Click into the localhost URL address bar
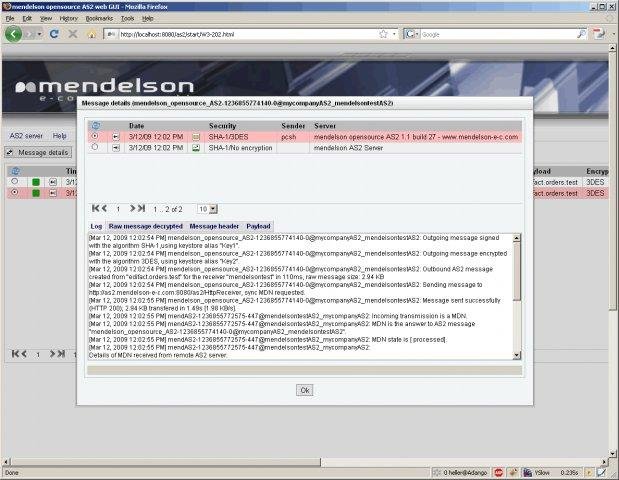Viewport: 619px width, 480px height. coord(240,34)
